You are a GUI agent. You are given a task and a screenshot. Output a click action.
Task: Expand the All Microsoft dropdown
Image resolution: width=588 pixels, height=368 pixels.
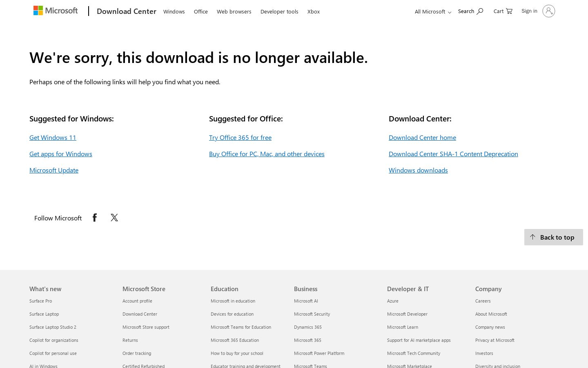(x=433, y=11)
